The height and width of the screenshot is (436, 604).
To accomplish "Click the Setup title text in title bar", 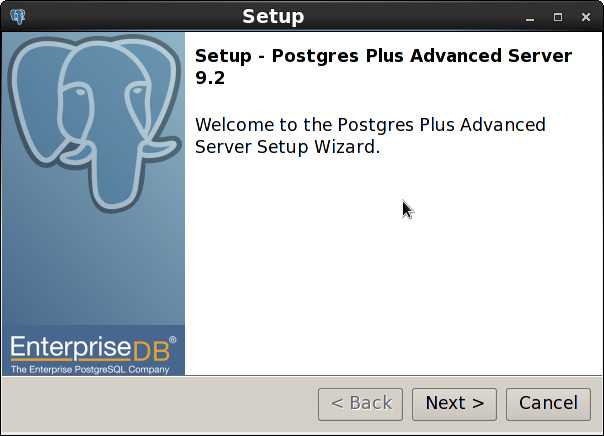I will click(273, 16).
